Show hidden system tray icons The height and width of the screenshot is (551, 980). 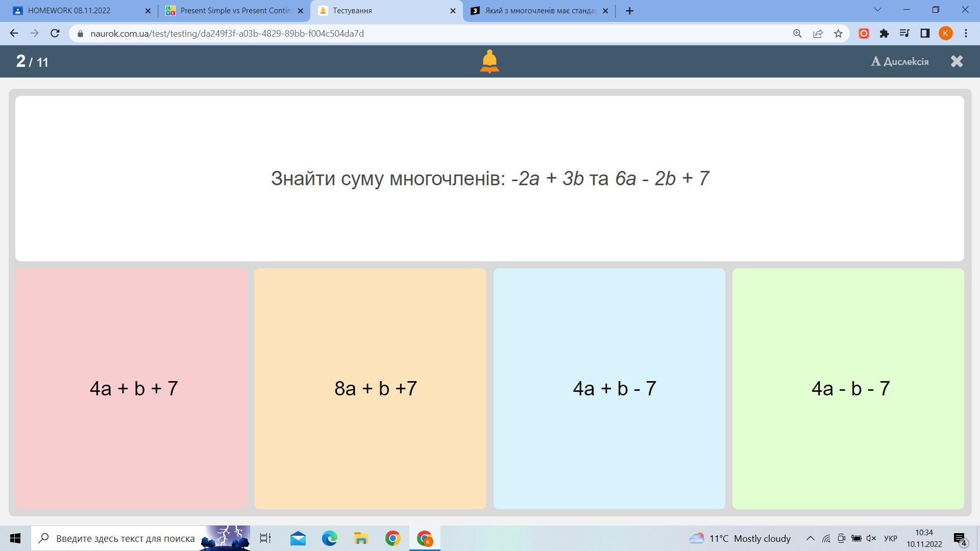click(810, 538)
